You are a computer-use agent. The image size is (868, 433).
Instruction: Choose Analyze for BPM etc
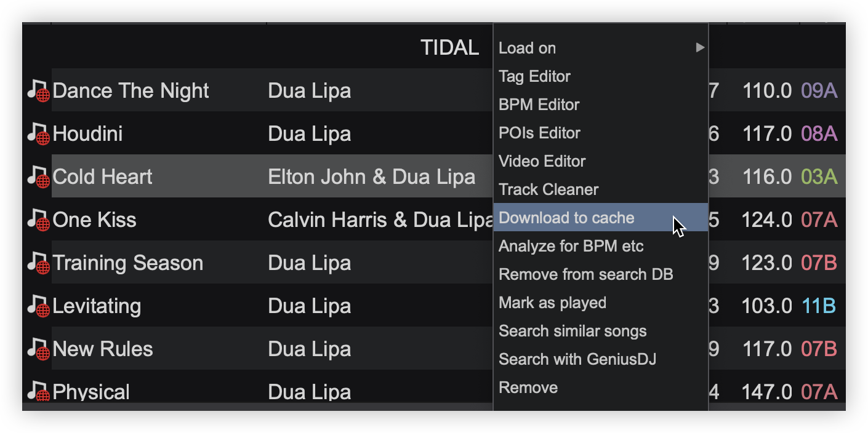[571, 246]
